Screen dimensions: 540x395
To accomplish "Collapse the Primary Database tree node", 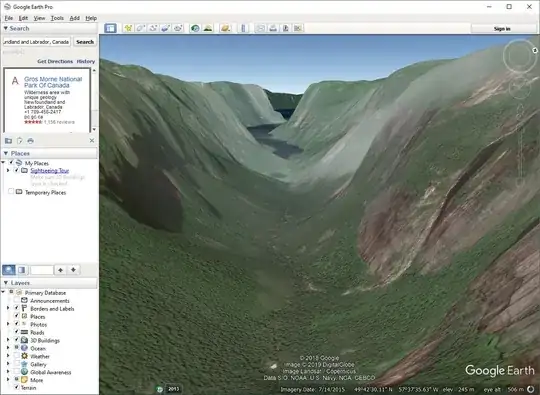I will [3, 292].
